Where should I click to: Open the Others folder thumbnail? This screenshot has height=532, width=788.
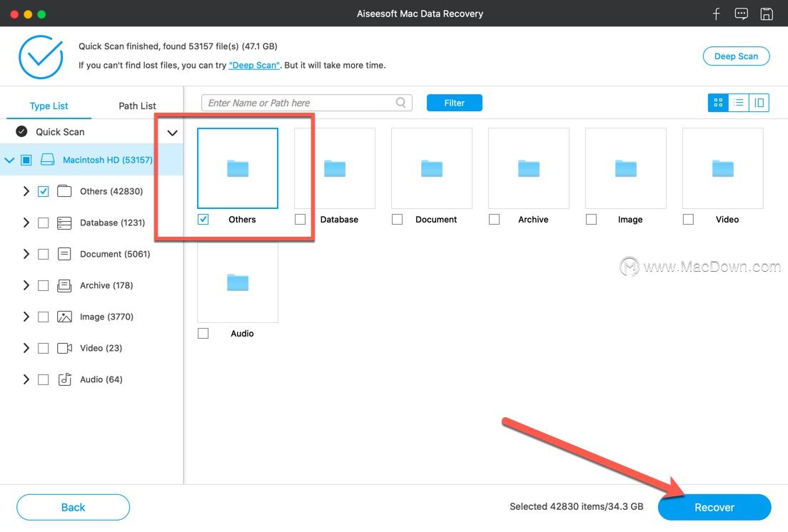click(x=238, y=168)
